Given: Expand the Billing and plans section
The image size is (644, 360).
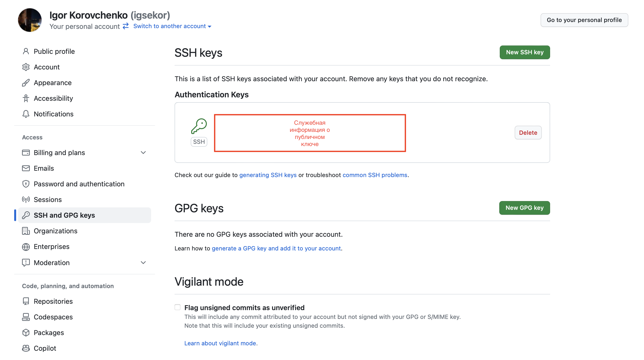Looking at the screenshot, I should click(143, 153).
